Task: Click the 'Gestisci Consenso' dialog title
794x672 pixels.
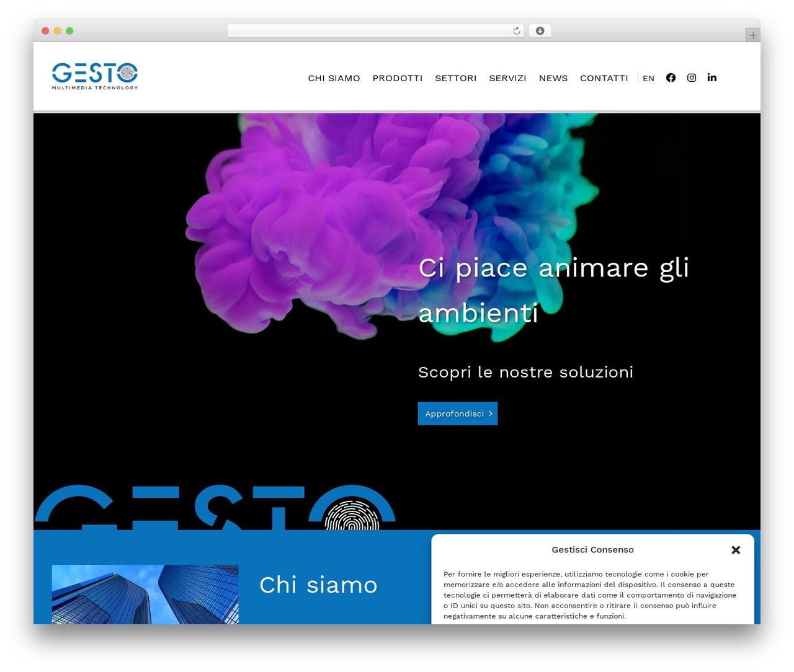Action: (x=593, y=550)
